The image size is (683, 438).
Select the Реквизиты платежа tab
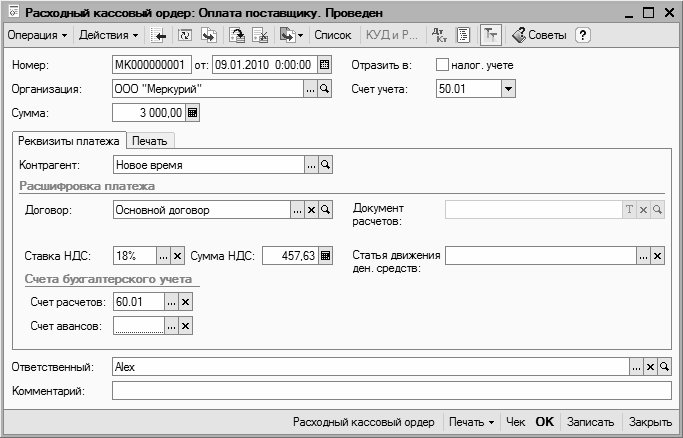[68, 141]
